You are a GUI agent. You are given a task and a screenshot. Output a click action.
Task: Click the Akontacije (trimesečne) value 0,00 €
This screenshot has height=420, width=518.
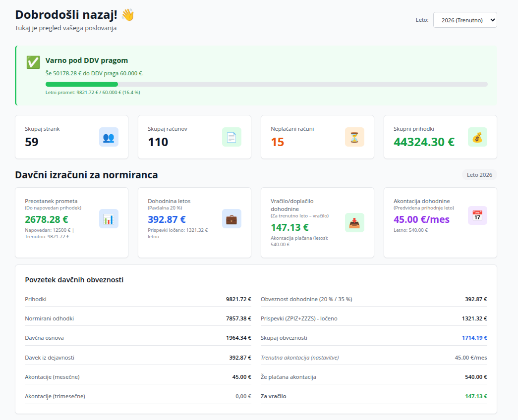point(243,396)
